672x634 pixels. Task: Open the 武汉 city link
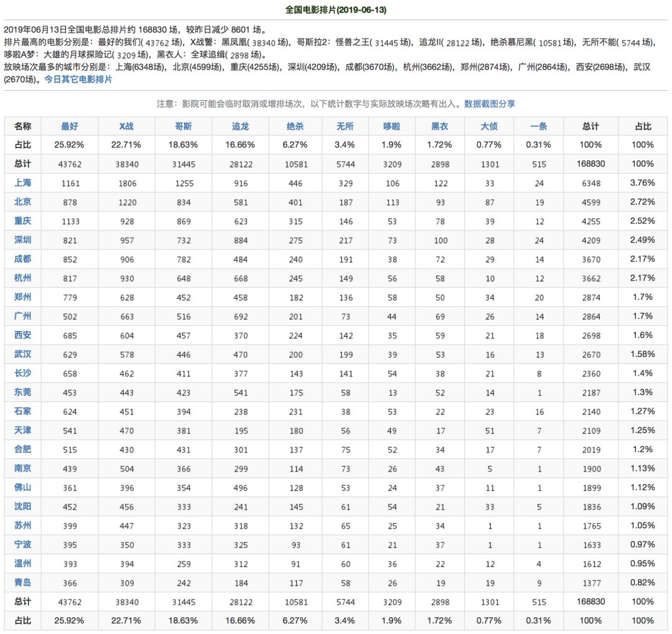pos(23,355)
